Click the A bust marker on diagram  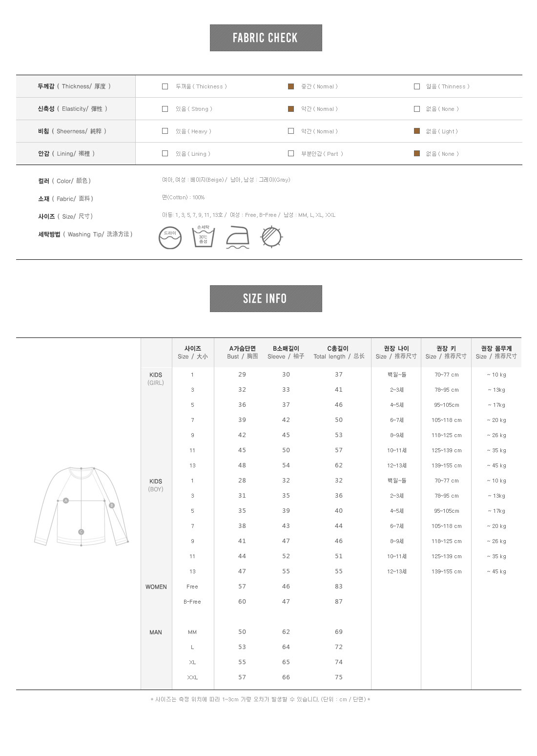[x=66, y=501]
